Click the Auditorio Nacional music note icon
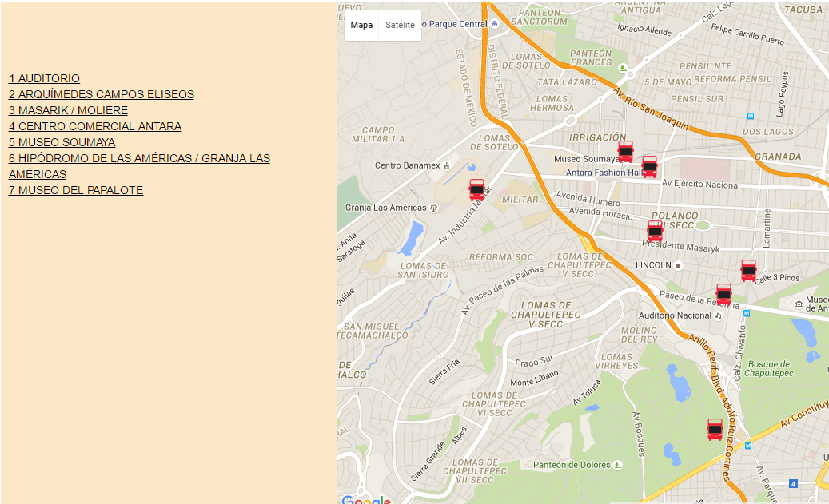 click(x=718, y=315)
